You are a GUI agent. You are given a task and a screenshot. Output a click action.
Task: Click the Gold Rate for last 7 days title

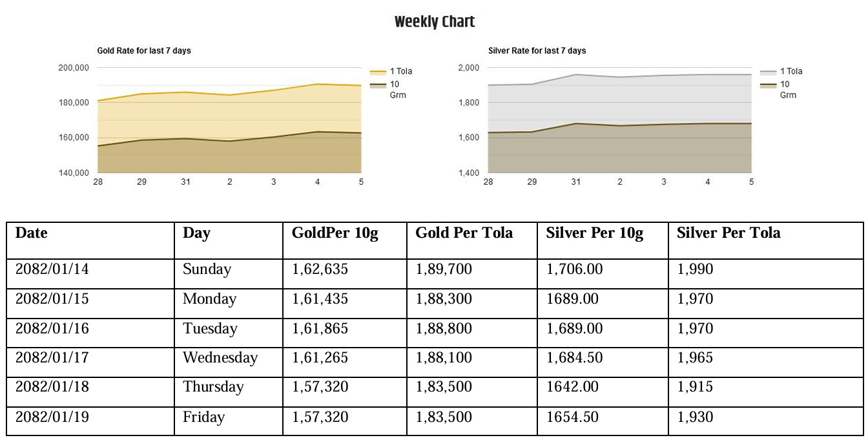144,50
